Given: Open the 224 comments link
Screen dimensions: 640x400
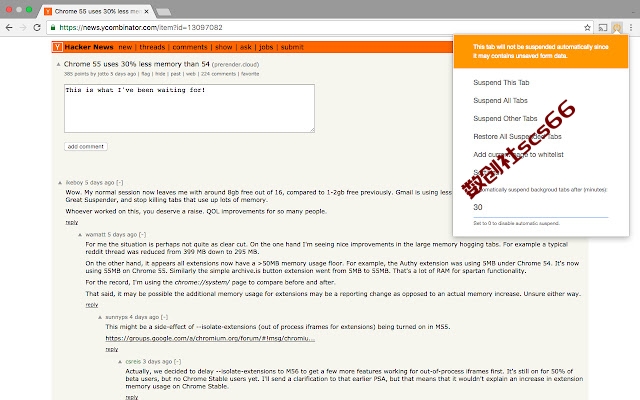Looking at the screenshot, I should [x=218, y=74].
